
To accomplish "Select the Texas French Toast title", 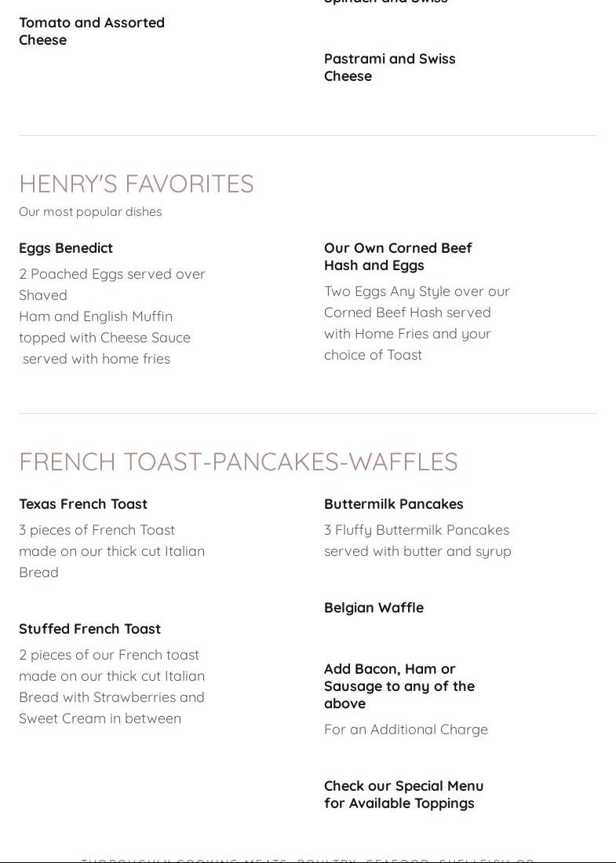I will (x=83, y=504).
